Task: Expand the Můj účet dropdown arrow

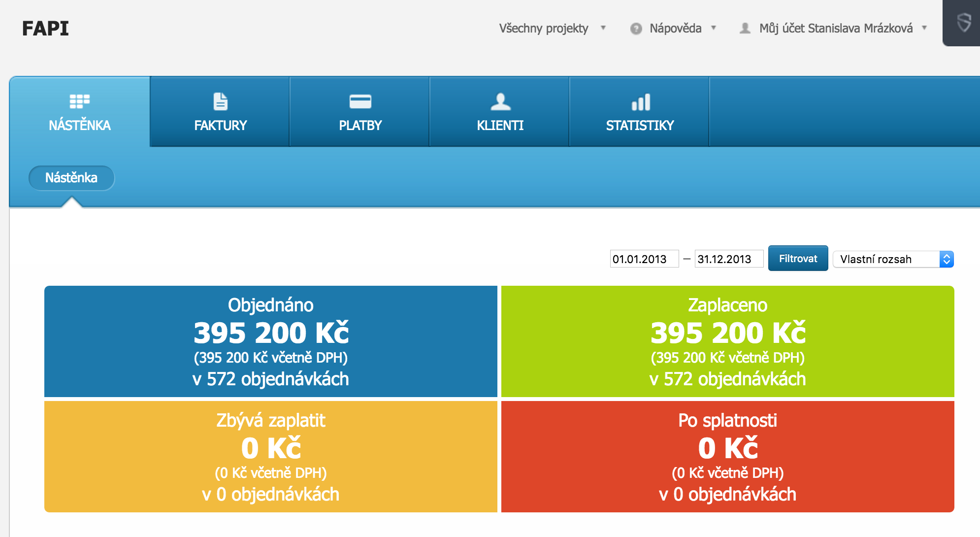Action: (924, 28)
